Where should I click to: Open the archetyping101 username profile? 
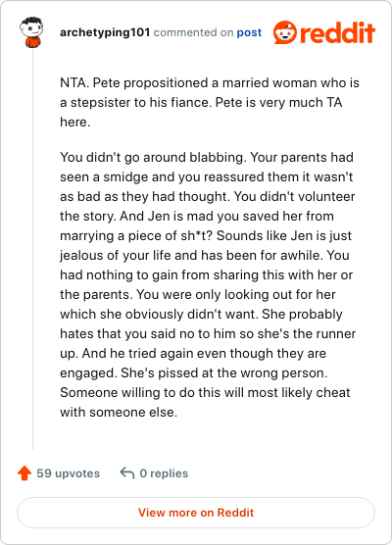(105, 32)
